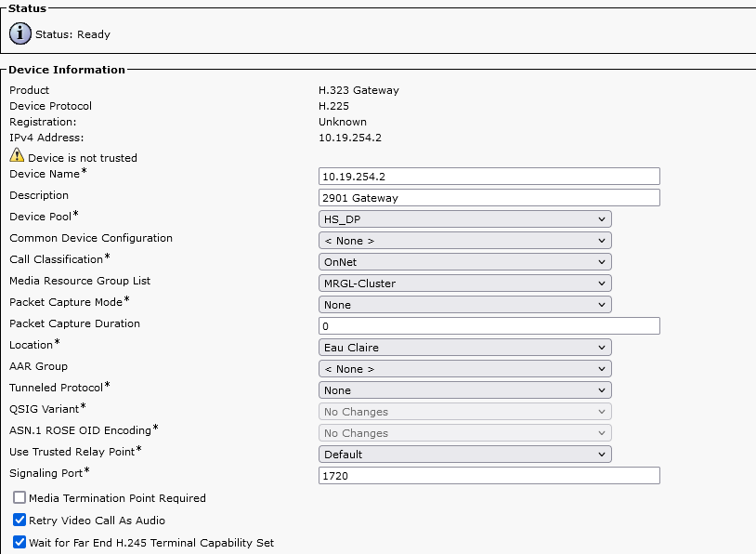The height and width of the screenshot is (554, 756).
Task: Expand the Packet Capture Mode dropdown
Action: pyautogui.click(x=464, y=305)
